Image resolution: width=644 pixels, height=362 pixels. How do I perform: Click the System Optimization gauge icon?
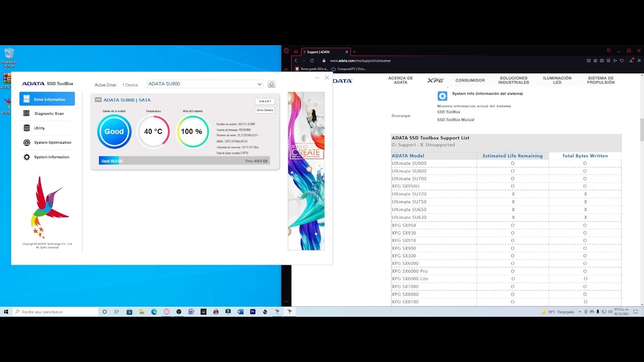[27, 143]
